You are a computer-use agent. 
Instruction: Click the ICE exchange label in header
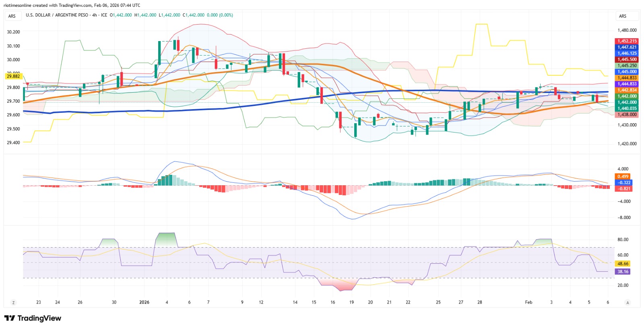coord(104,15)
